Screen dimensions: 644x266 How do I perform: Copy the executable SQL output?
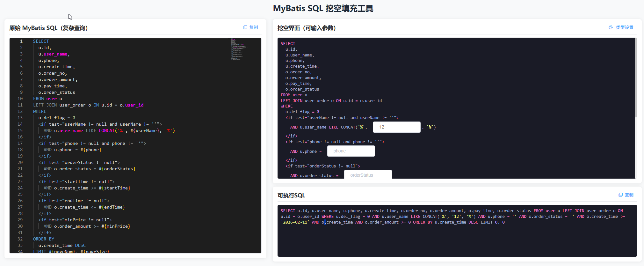point(626,195)
